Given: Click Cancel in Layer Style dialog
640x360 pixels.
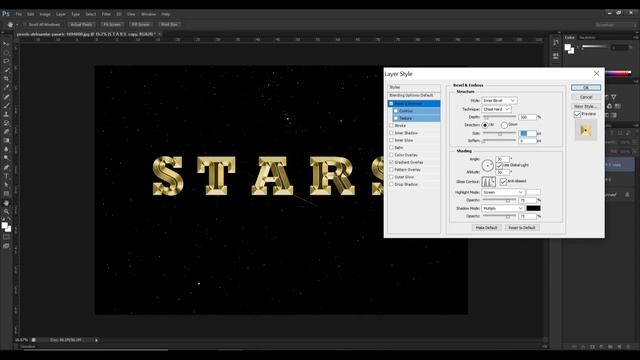Looking at the screenshot, I should [x=586, y=97].
